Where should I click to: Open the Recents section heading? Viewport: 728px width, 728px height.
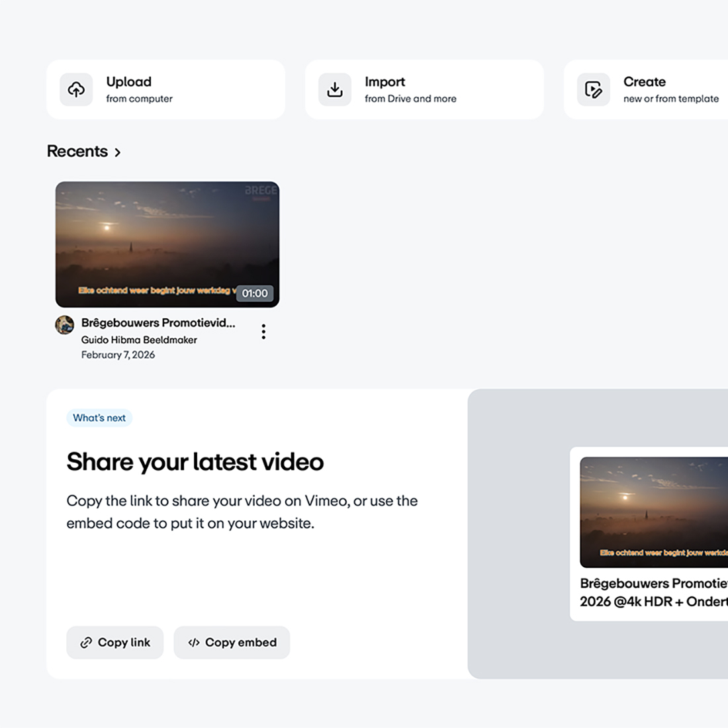tap(77, 152)
